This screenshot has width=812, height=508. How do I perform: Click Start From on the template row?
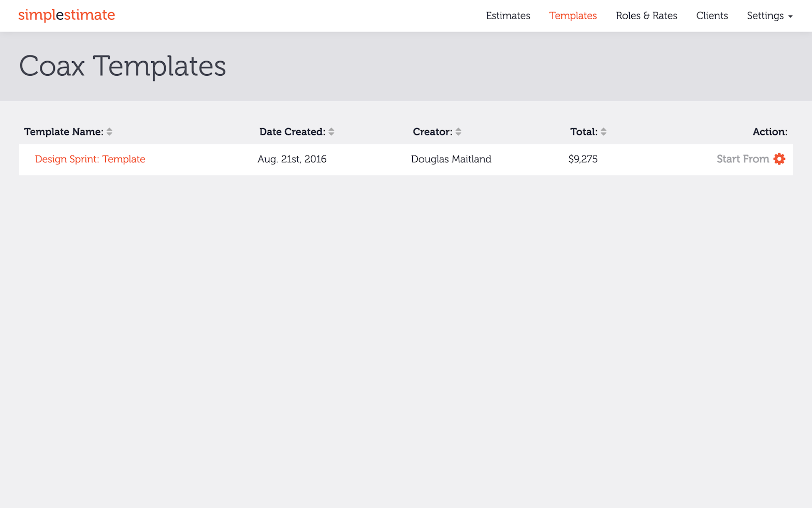pyautogui.click(x=742, y=159)
